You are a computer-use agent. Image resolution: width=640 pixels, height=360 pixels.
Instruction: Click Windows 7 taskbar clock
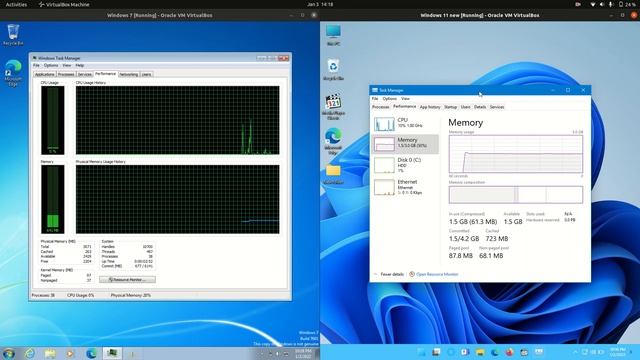pos(303,353)
